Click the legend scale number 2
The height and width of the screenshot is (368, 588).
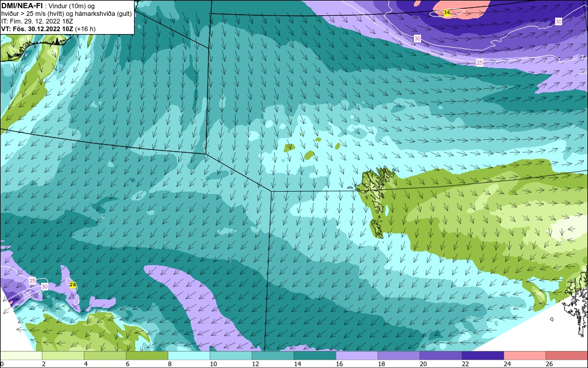click(x=44, y=364)
